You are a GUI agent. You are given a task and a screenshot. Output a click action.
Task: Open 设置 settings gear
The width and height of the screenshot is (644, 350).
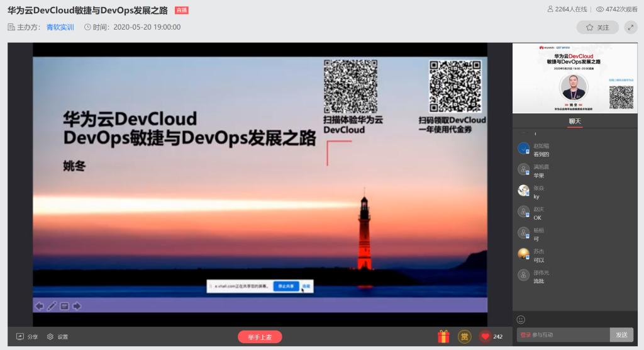coord(50,337)
